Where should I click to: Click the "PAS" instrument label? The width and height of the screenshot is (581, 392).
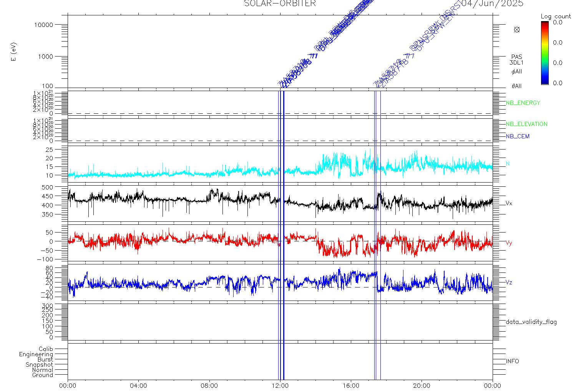517,57
